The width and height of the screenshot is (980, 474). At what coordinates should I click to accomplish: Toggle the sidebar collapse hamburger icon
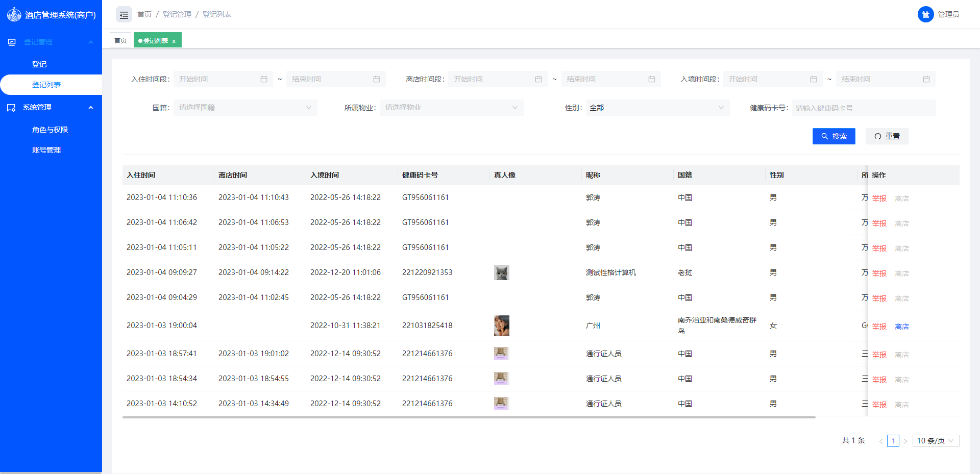tap(124, 15)
